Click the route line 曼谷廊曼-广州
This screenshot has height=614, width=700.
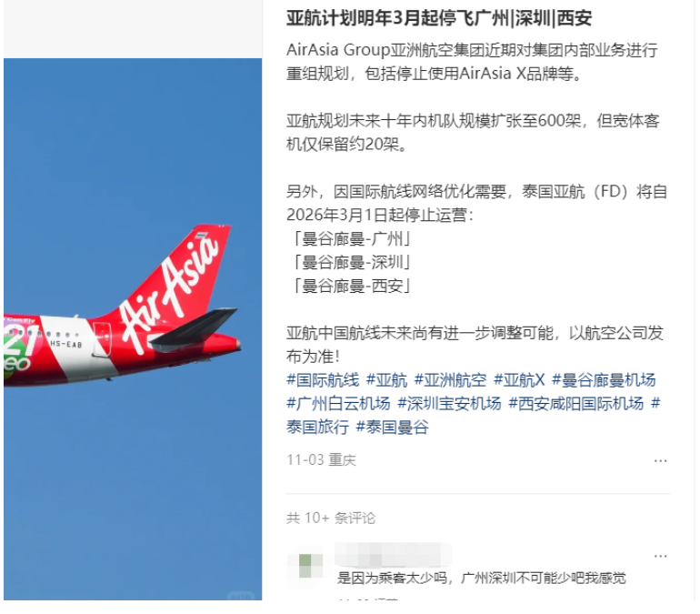[x=352, y=238]
